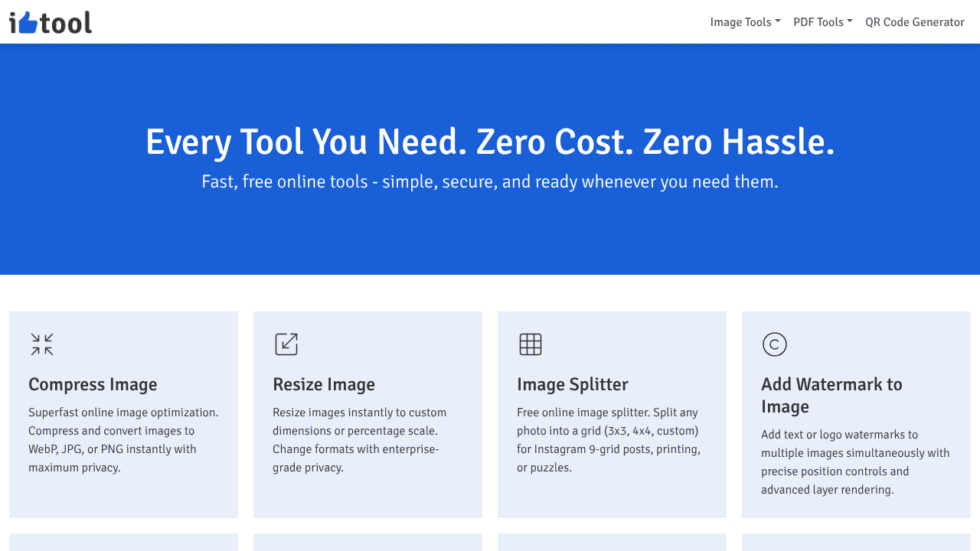Click the Image Splitter card description

(x=609, y=440)
